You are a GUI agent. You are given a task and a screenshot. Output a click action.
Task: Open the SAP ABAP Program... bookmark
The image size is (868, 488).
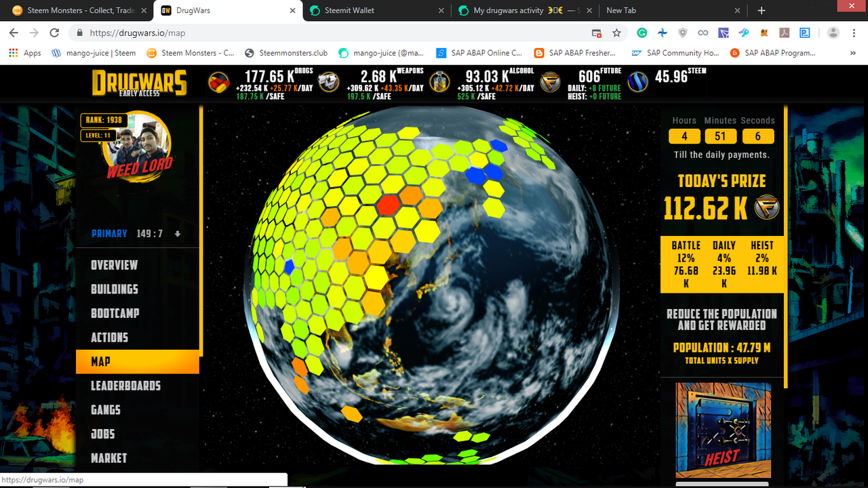773,53
